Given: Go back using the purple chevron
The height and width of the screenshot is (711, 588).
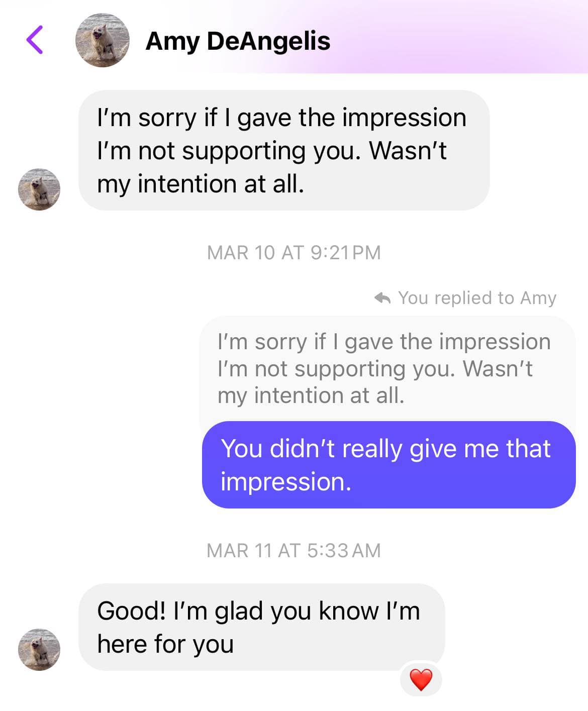Looking at the screenshot, I should (35, 40).
